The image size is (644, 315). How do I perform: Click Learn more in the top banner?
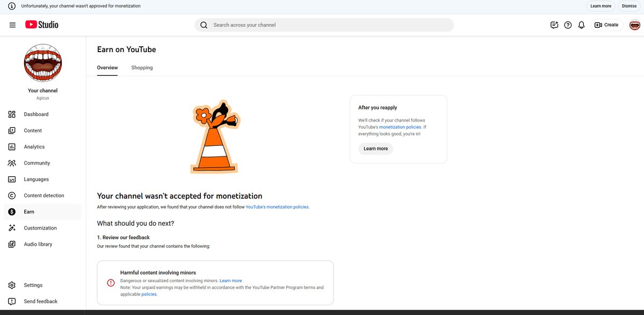pos(600,6)
